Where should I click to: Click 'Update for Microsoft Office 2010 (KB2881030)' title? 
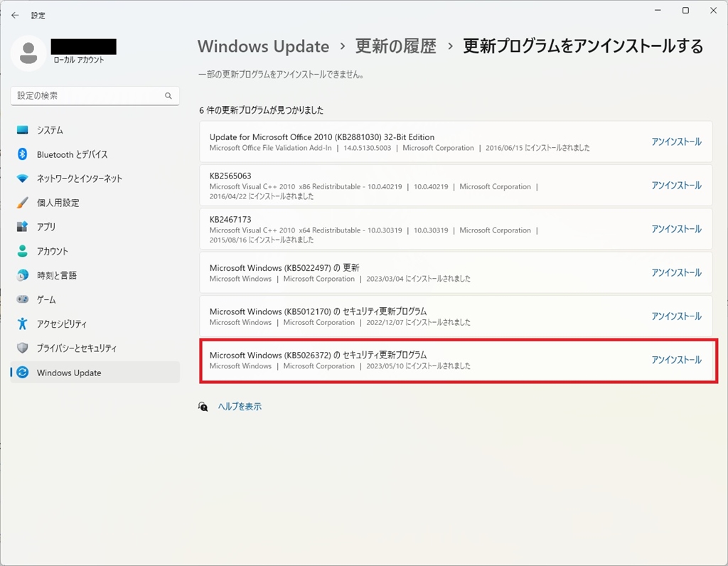click(322, 137)
